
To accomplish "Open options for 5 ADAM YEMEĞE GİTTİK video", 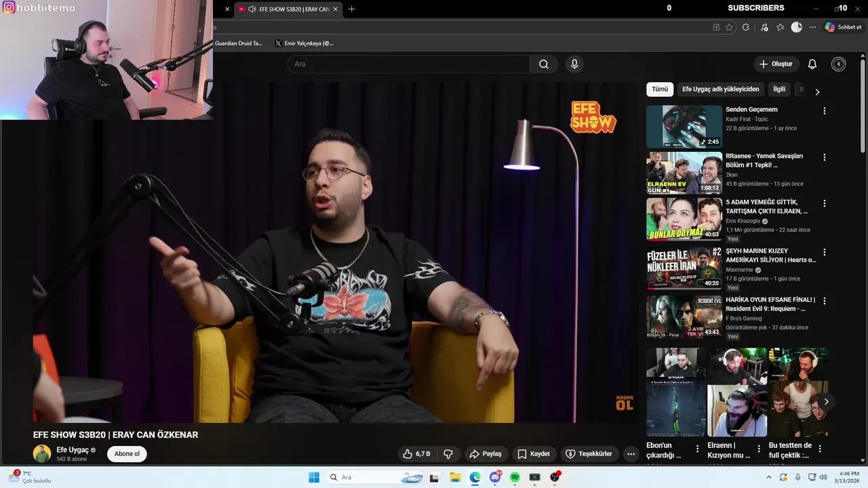I will click(824, 203).
